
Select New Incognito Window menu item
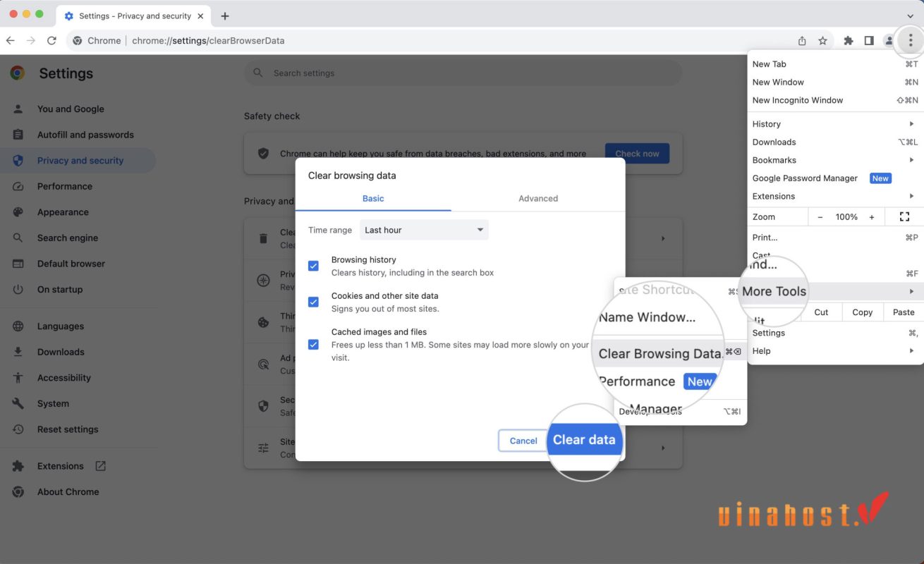coord(798,100)
